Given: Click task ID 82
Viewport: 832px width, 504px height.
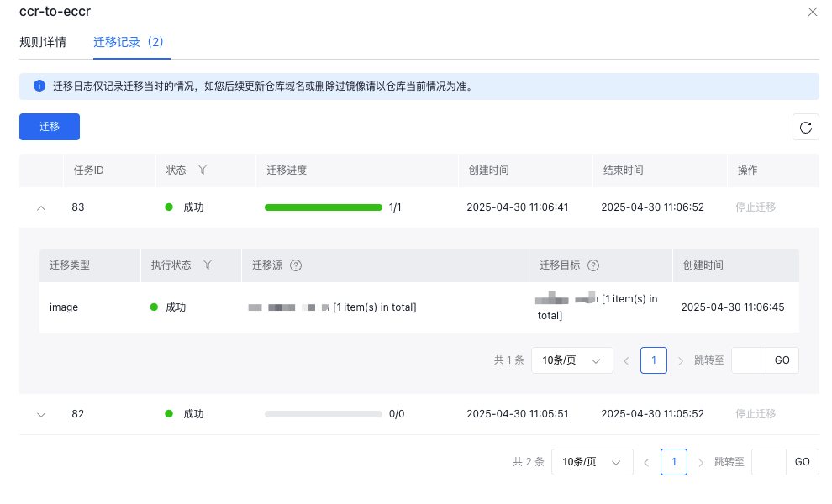Looking at the screenshot, I should [x=78, y=414].
